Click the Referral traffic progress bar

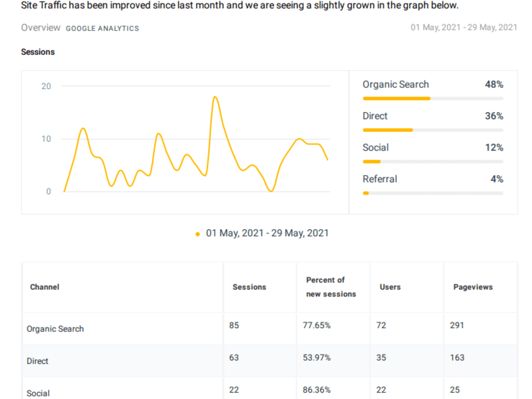click(433, 194)
